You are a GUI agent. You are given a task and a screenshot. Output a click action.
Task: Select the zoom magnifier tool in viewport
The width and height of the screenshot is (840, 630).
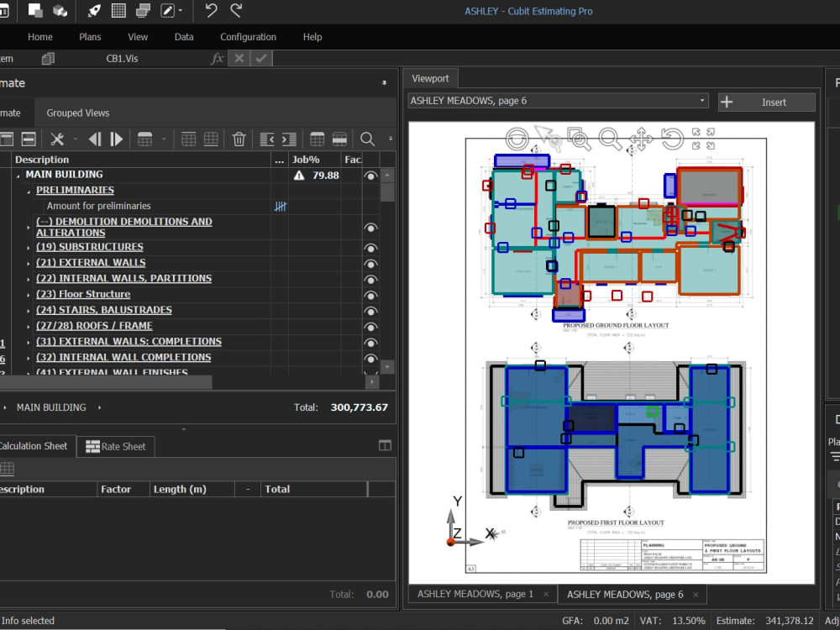[x=610, y=139]
